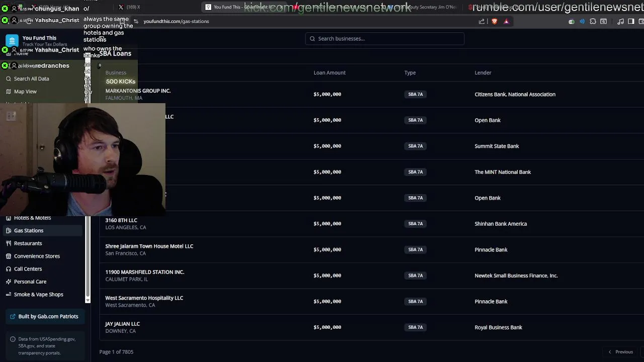Click the share page icon in address bar

(x=481, y=21)
